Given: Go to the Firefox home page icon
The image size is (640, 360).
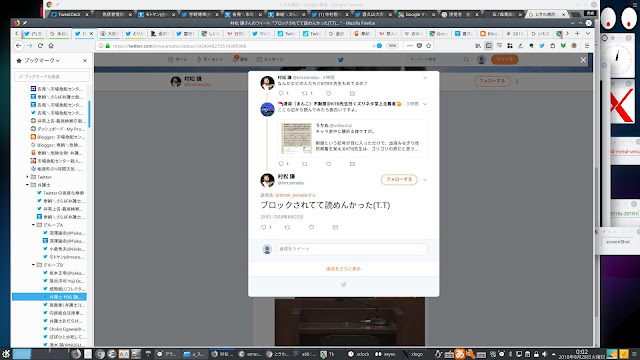Looking at the screenshot, I should tap(51, 46).
